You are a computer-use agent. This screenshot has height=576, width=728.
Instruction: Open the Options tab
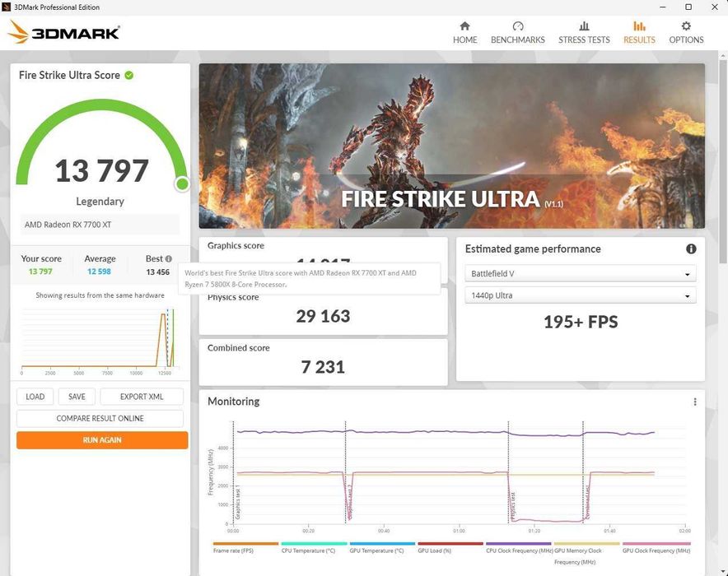tap(686, 33)
